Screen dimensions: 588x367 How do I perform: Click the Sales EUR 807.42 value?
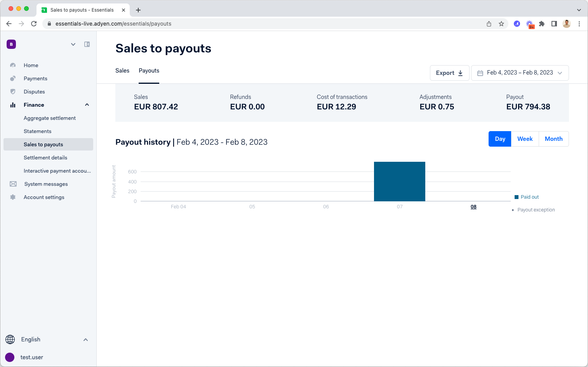point(156,107)
